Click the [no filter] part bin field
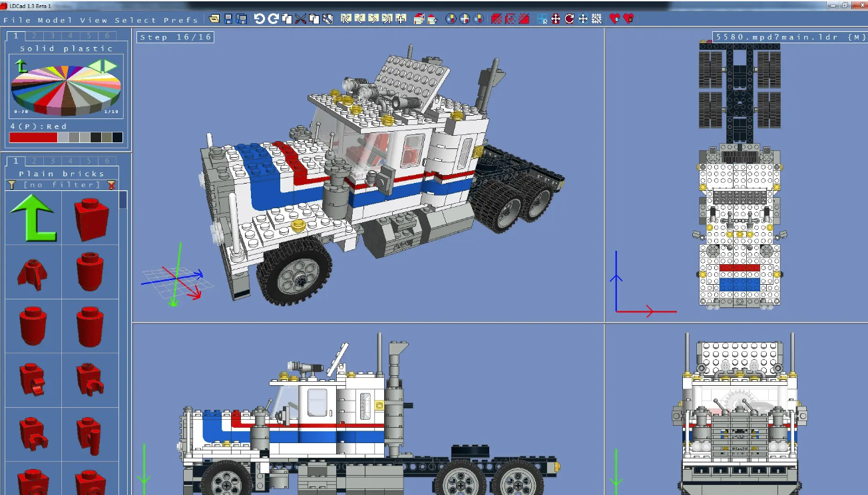The image size is (868, 495). point(62,184)
